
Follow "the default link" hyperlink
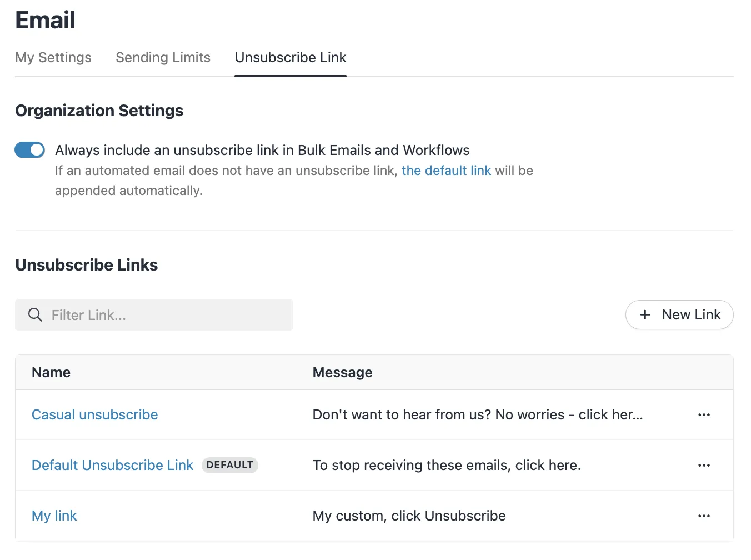pyautogui.click(x=447, y=171)
